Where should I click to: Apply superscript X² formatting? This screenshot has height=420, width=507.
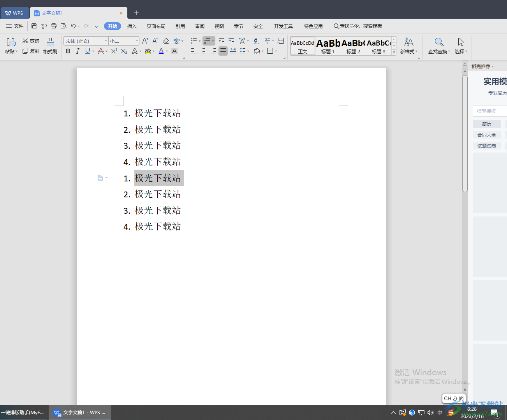coord(114,51)
